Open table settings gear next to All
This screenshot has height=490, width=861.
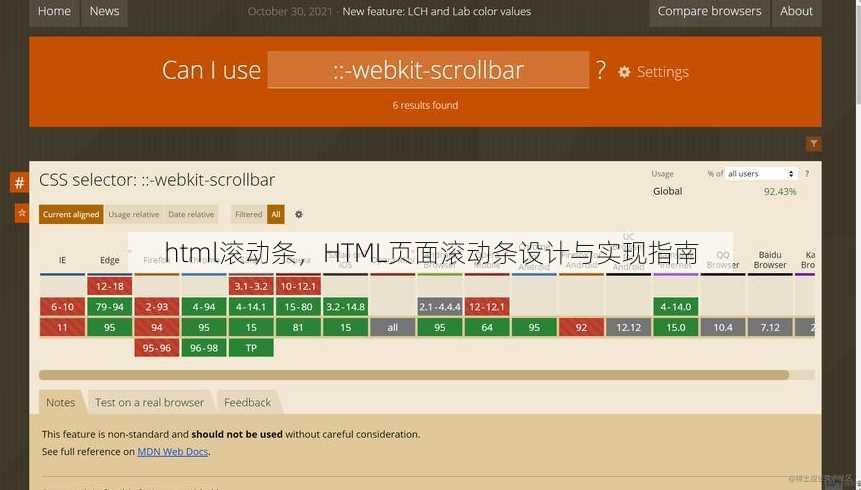tap(299, 214)
